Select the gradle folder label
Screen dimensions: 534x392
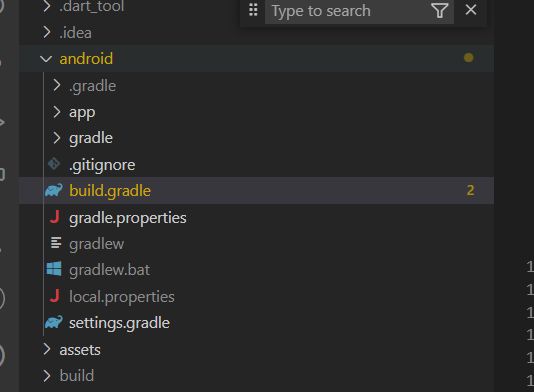(x=91, y=139)
